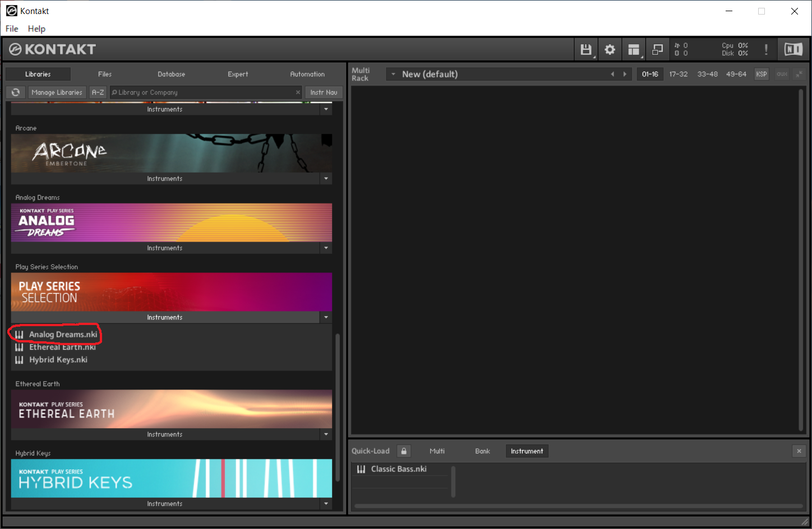Show the Instrument tab in Quick-Load
The height and width of the screenshot is (529, 812).
coord(527,451)
